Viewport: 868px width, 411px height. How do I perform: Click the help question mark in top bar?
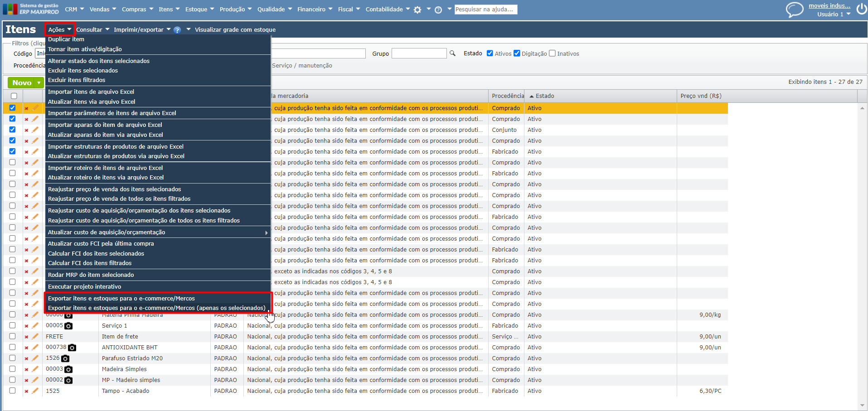[x=438, y=10]
